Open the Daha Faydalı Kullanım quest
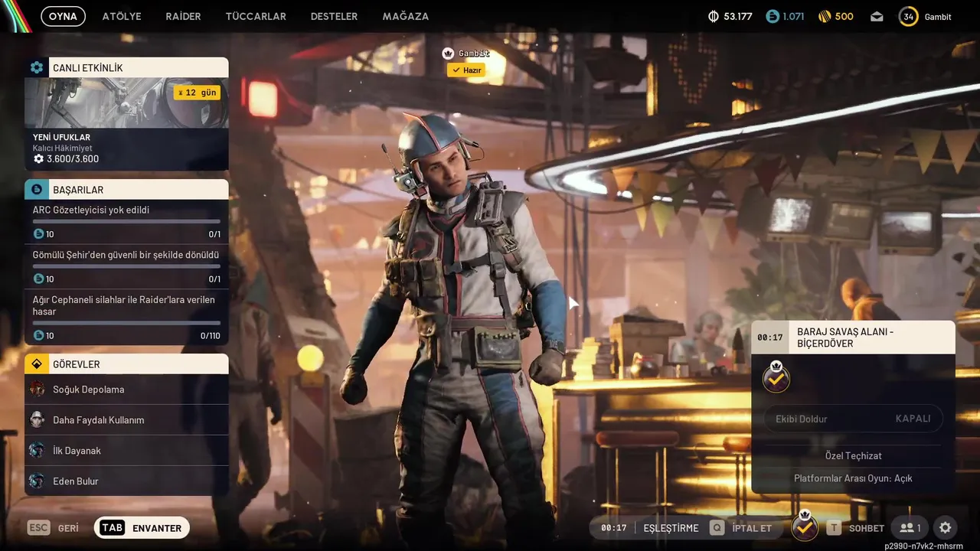Screen dimensions: 980x551 pos(126,420)
